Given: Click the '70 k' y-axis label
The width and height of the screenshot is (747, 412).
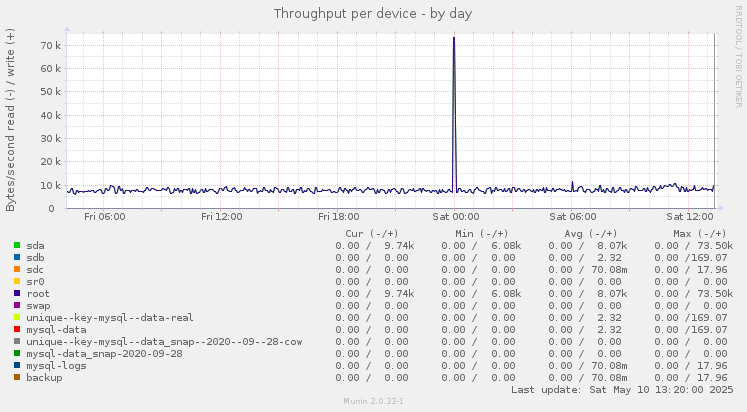Looking at the screenshot, I should [x=51, y=45].
